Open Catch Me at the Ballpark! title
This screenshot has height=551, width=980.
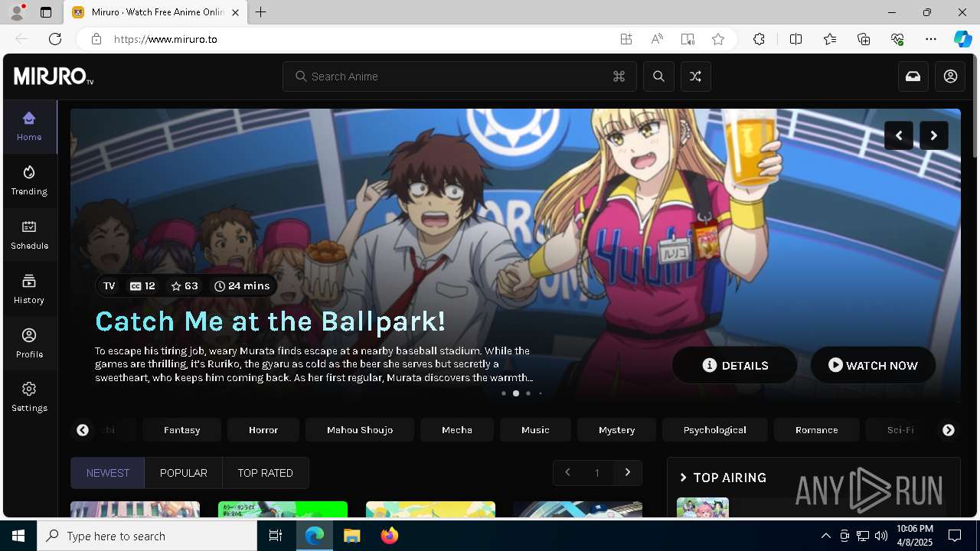click(x=270, y=321)
